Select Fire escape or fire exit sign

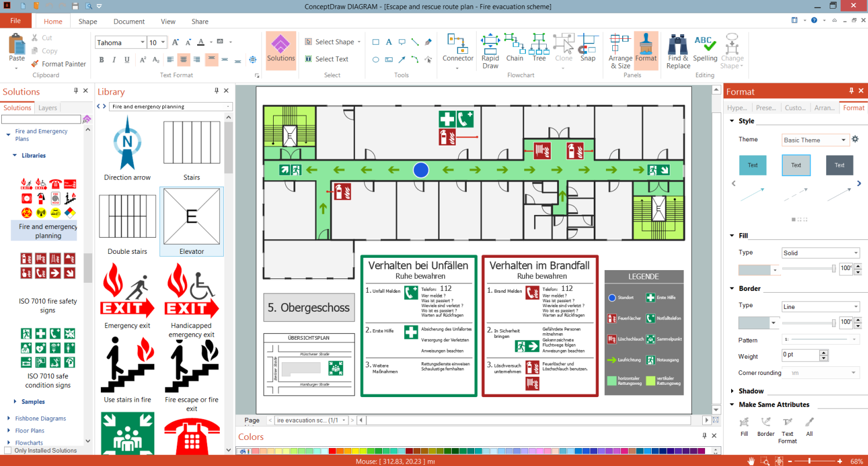[191, 375]
